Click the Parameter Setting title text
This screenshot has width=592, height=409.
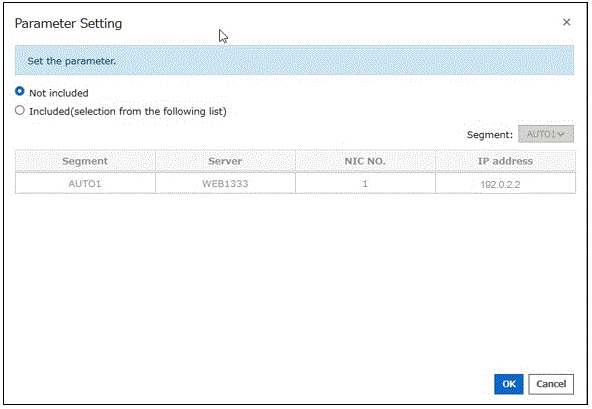pos(68,23)
